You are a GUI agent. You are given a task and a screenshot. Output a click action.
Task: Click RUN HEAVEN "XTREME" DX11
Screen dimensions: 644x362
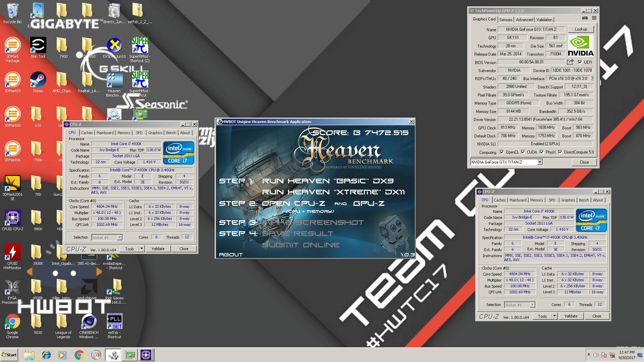coord(333,192)
